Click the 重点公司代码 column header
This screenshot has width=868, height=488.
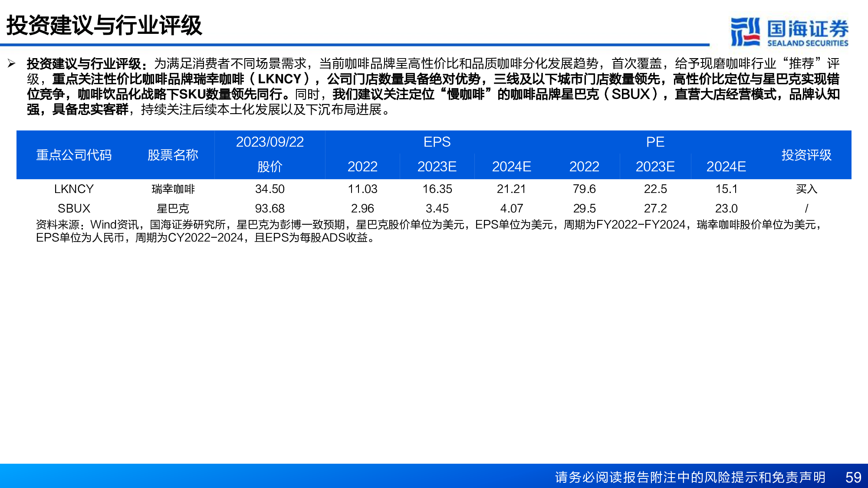(x=74, y=155)
